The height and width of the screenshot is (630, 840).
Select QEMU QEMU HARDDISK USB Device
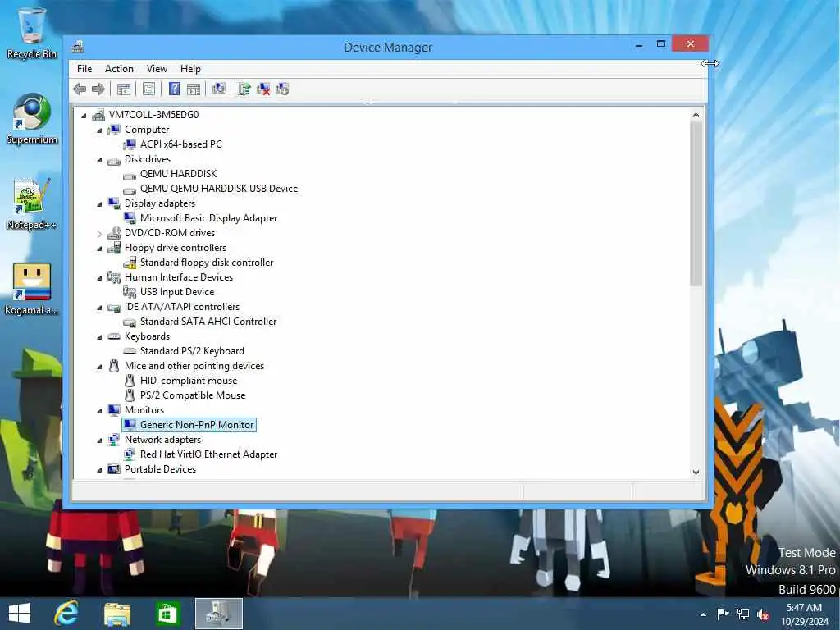[x=218, y=189]
